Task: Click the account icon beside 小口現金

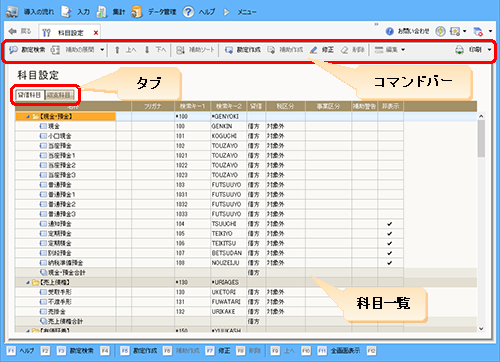Action: click(x=43, y=136)
